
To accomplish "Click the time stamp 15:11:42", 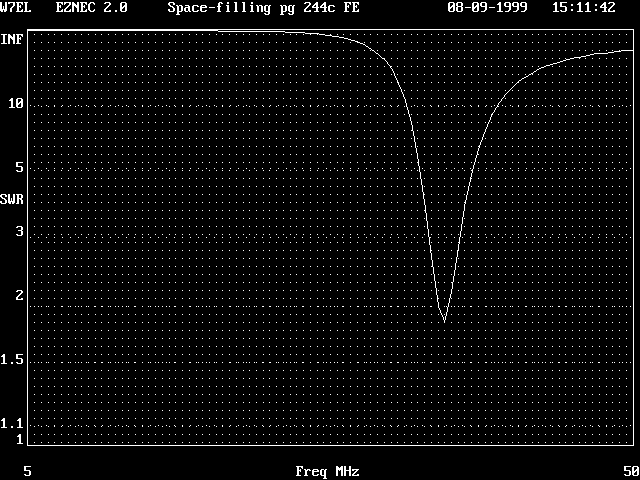I will 584,8.
